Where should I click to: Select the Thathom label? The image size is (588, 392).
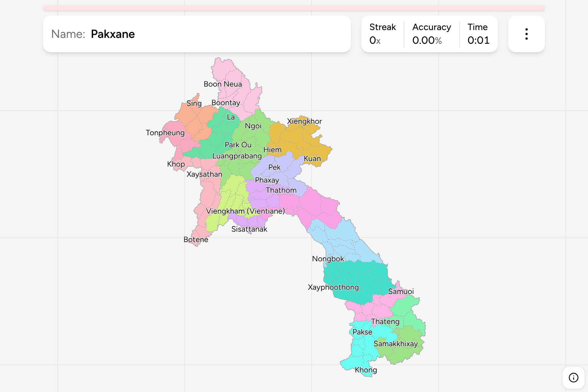click(x=281, y=190)
